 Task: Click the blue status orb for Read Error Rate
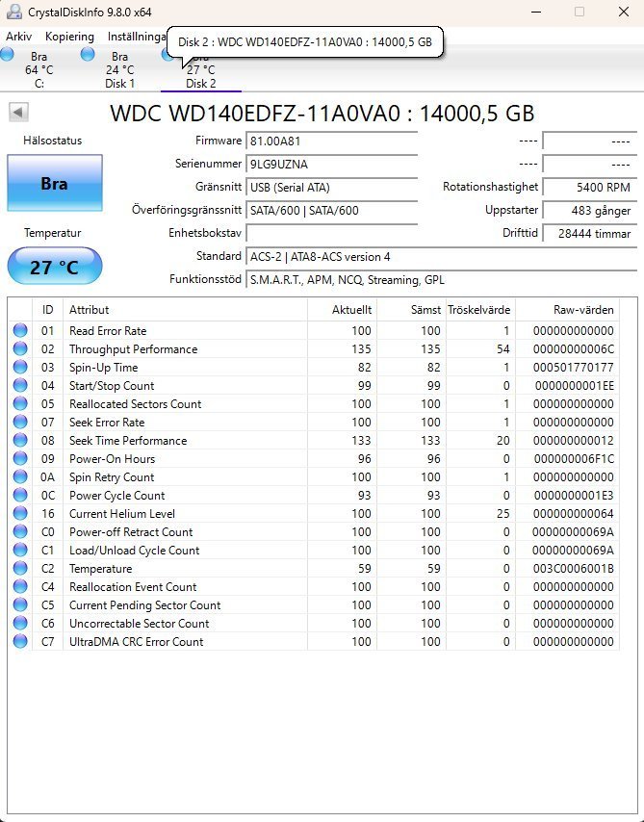click(x=20, y=331)
